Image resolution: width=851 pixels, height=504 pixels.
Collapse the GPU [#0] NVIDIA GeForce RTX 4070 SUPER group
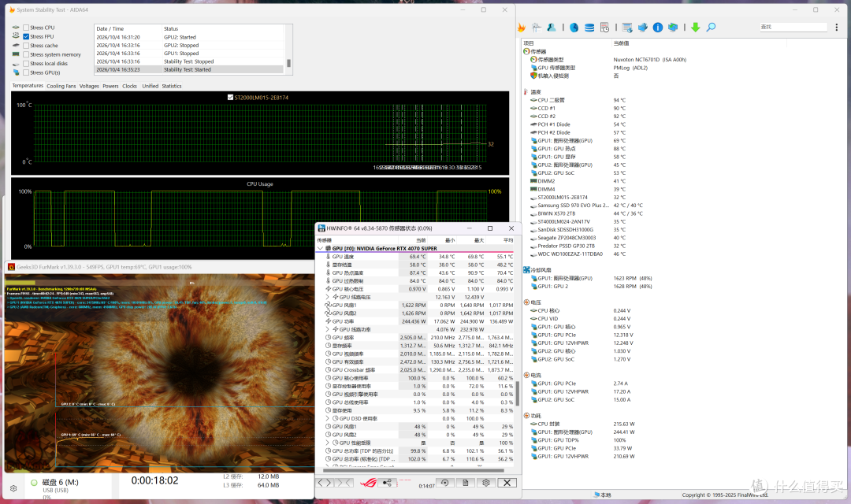coord(320,249)
